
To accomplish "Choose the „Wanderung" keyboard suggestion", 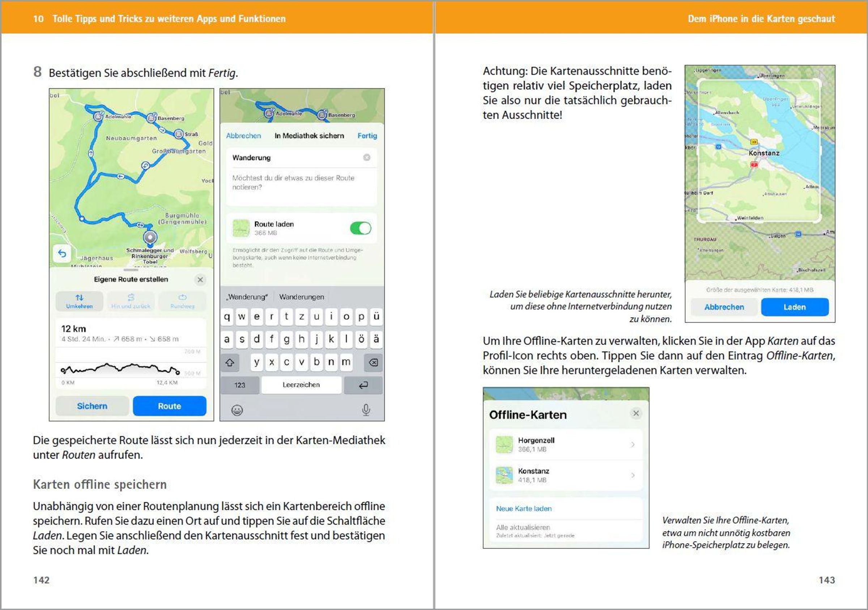I will pyautogui.click(x=247, y=297).
